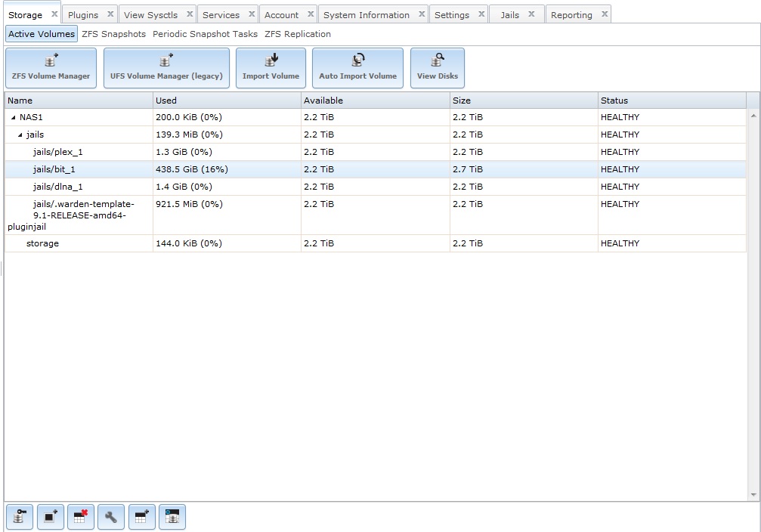Select the jails/plex_1 dataset row
761x532 pixels.
58,152
